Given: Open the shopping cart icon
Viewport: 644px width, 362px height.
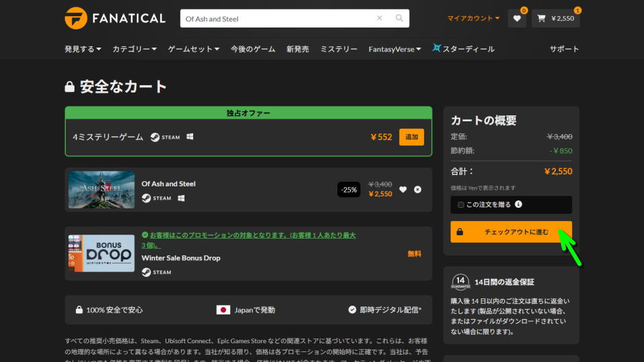Looking at the screenshot, I should pyautogui.click(x=541, y=19).
